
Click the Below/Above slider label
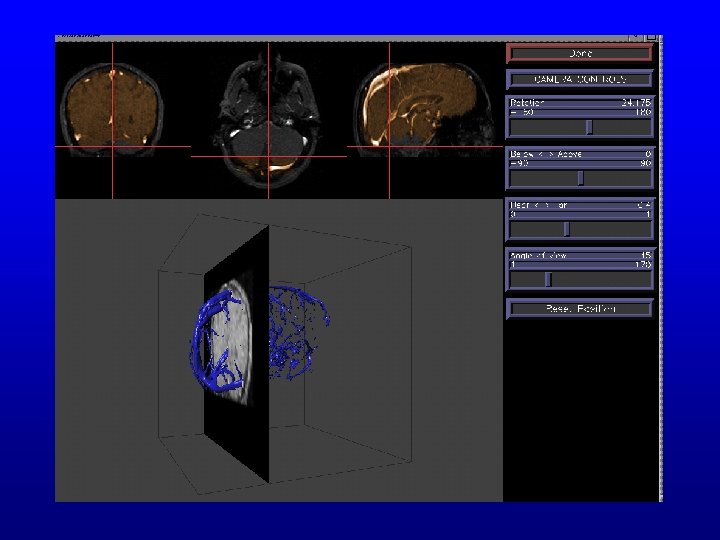pos(546,154)
